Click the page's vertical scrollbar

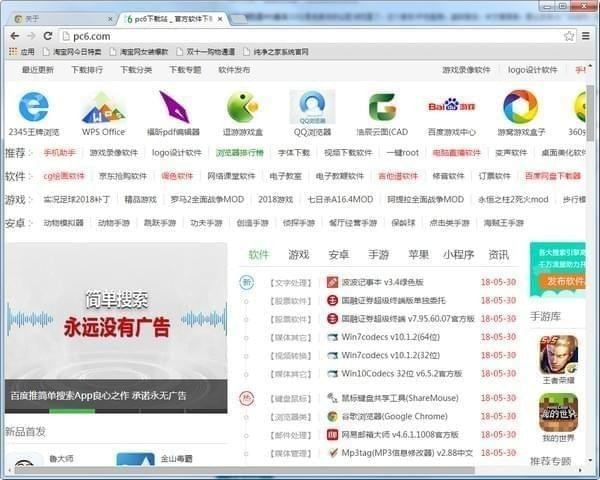(x=591, y=113)
